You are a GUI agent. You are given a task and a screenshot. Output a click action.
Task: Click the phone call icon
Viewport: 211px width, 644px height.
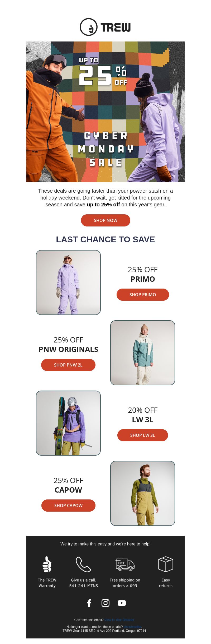point(83,564)
